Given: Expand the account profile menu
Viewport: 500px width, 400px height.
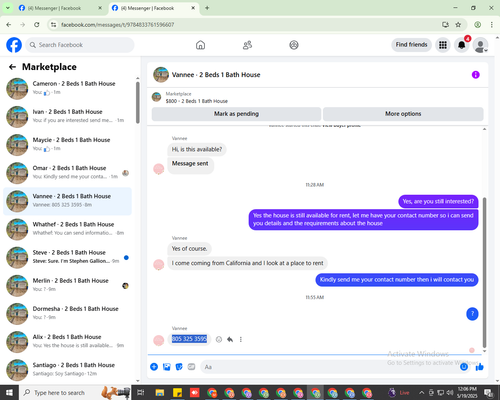Looking at the screenshot, I should tap(480, 45).
